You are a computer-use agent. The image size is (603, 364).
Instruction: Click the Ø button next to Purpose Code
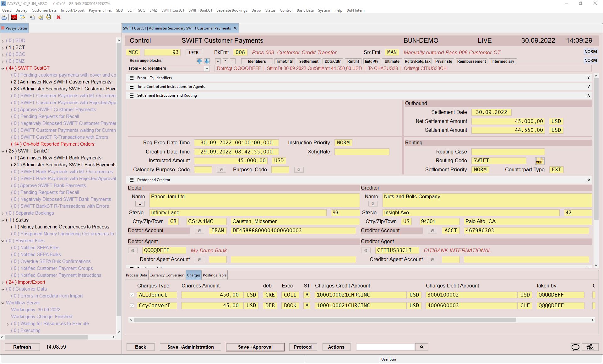[x=299, y=170]
